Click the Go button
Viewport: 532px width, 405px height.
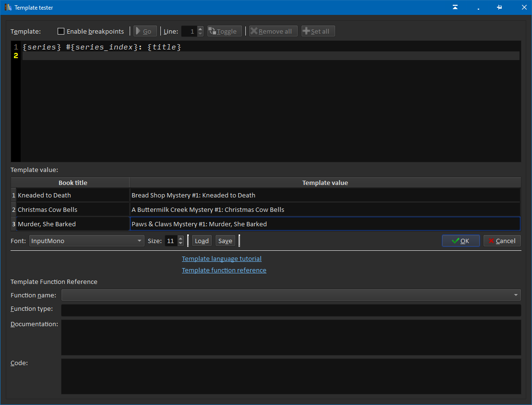[145, 31]
